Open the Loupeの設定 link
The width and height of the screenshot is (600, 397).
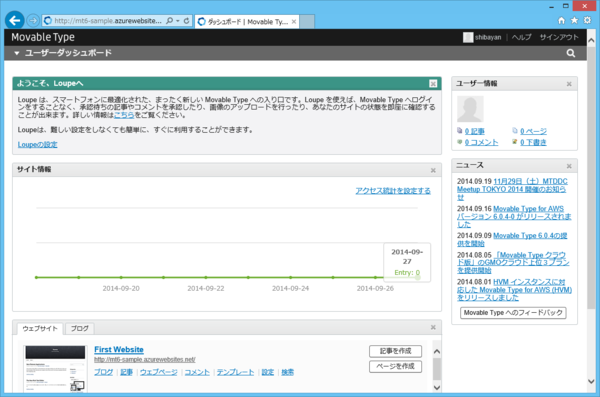(38, 144)
